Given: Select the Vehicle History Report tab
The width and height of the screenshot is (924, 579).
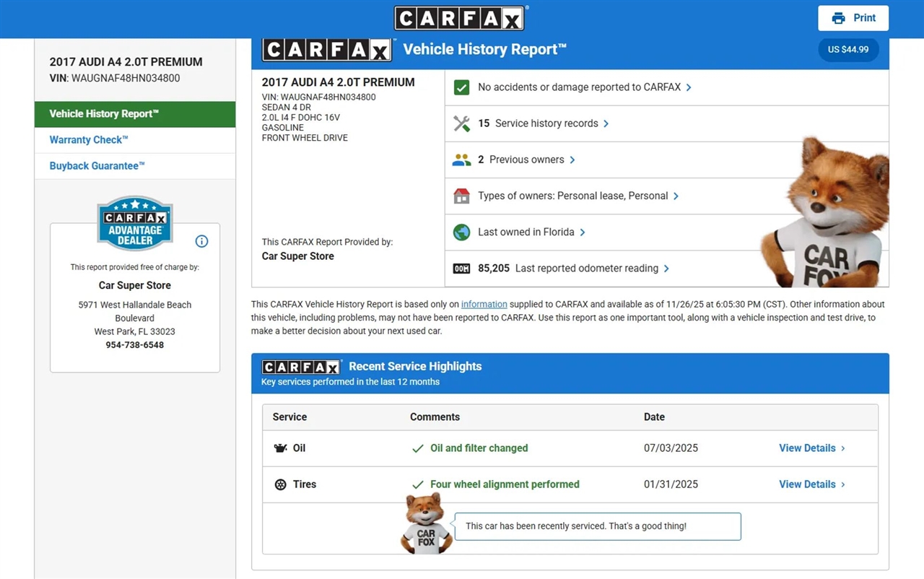Looking at the screenshot, I should coord(104,114).
